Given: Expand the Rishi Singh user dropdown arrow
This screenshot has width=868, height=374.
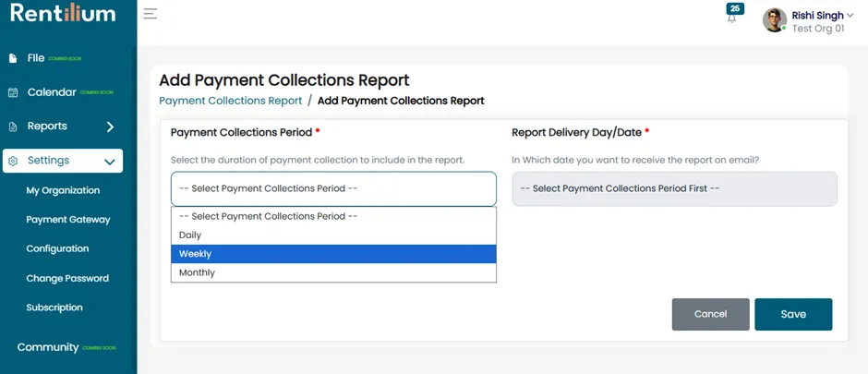Looking at the screenshot, I should (x=850, y=16).
